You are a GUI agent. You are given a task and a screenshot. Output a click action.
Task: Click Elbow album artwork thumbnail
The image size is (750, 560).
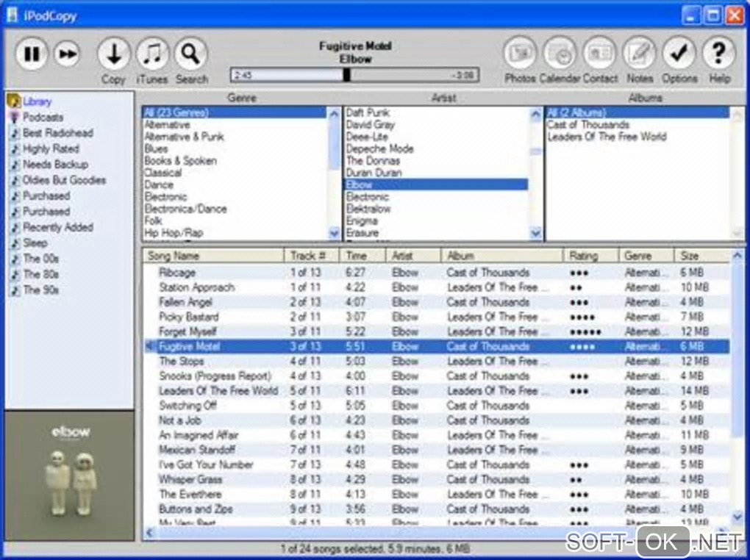coord(70,475)
